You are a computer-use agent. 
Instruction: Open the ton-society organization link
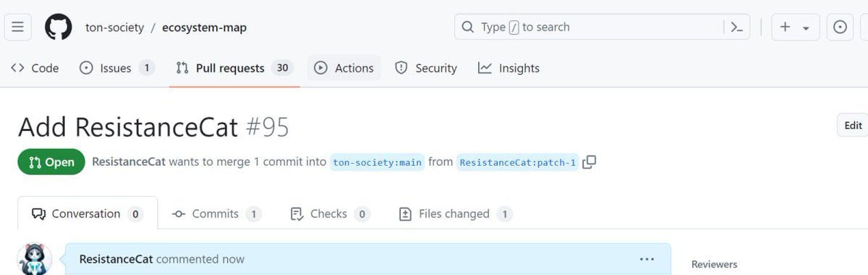(114, 27)
